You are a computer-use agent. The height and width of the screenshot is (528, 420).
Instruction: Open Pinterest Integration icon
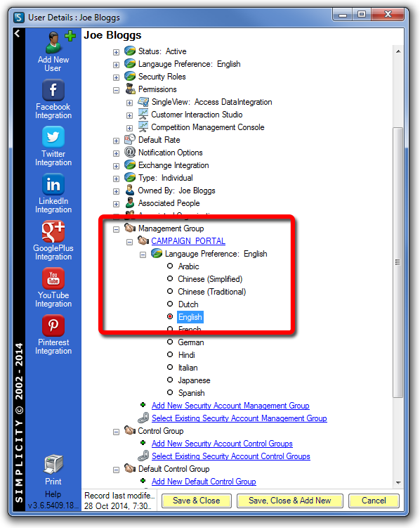coord(53,326)
